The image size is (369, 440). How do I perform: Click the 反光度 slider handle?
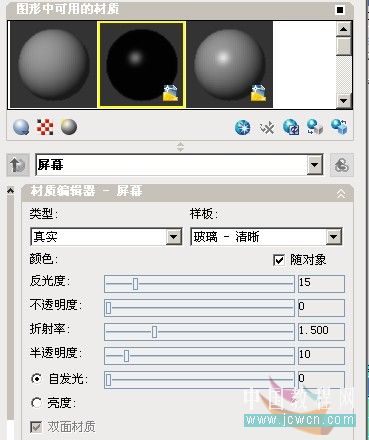[135, 284]
